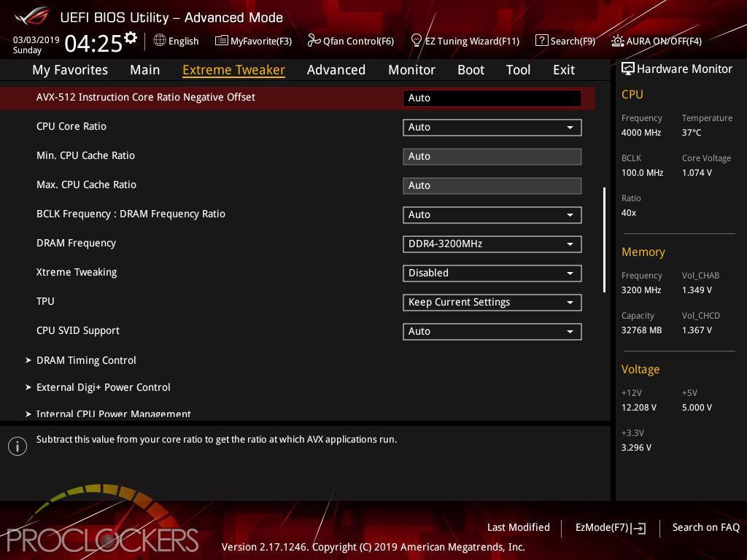Expand Internal CPU Power Management submenu

coord(109,414)
